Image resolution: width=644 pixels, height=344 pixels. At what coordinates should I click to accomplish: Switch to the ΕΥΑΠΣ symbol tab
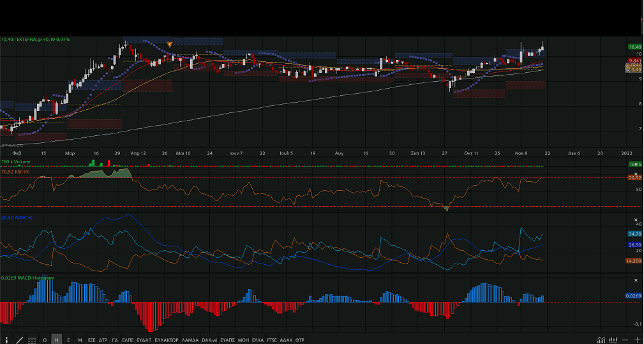227,340
